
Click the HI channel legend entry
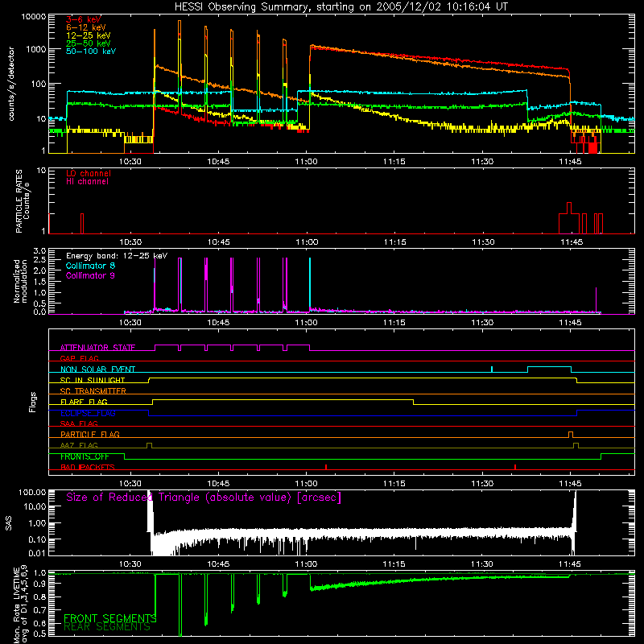87,182
